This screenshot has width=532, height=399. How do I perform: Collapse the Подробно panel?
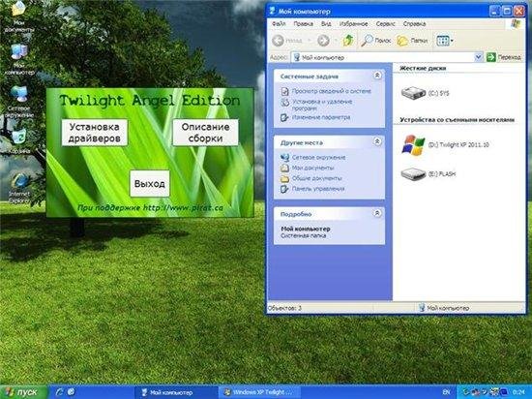(x=377, y=213)
